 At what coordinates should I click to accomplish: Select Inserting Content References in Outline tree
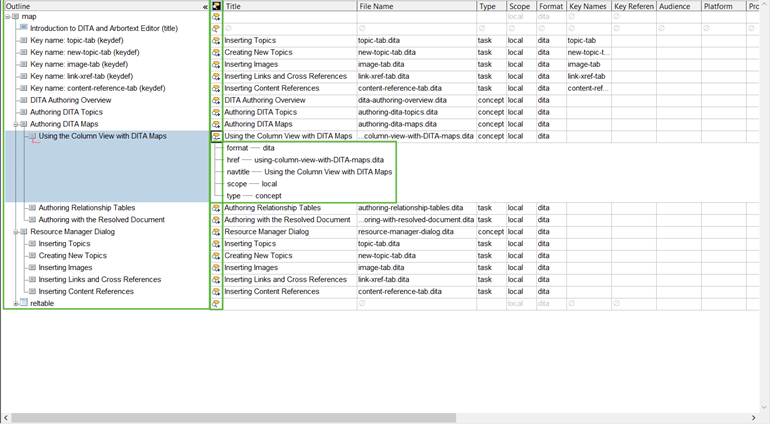click(86, 291)
